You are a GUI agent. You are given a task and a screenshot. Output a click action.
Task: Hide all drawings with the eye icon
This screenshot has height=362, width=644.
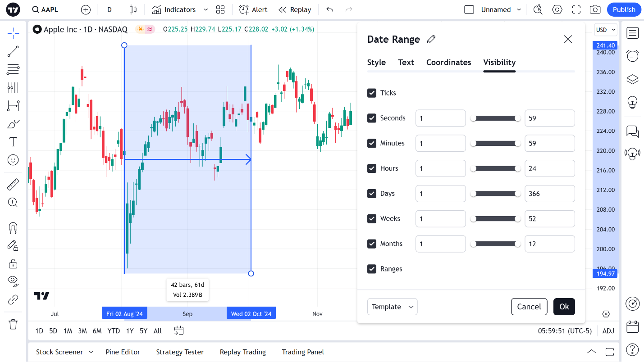13,281
